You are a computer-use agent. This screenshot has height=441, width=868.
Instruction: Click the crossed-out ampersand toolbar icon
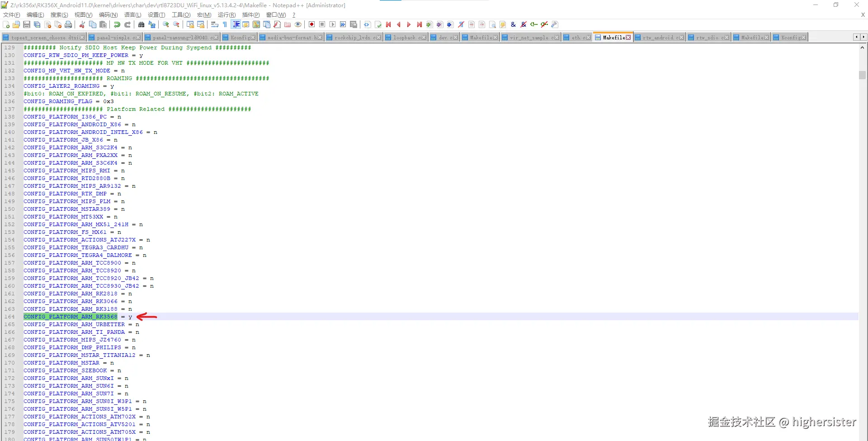tap(524, 24)
